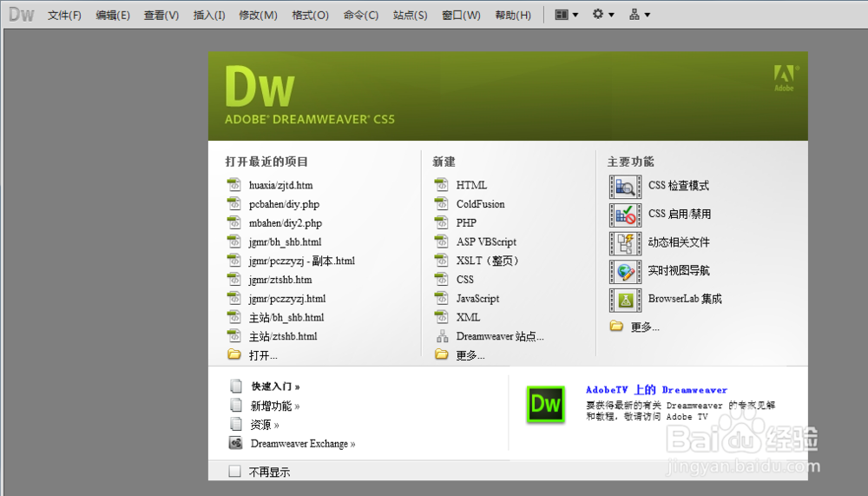868x496 pixels.
Task: Click the folder icon next to 打开...
Action: click(234, 354)
